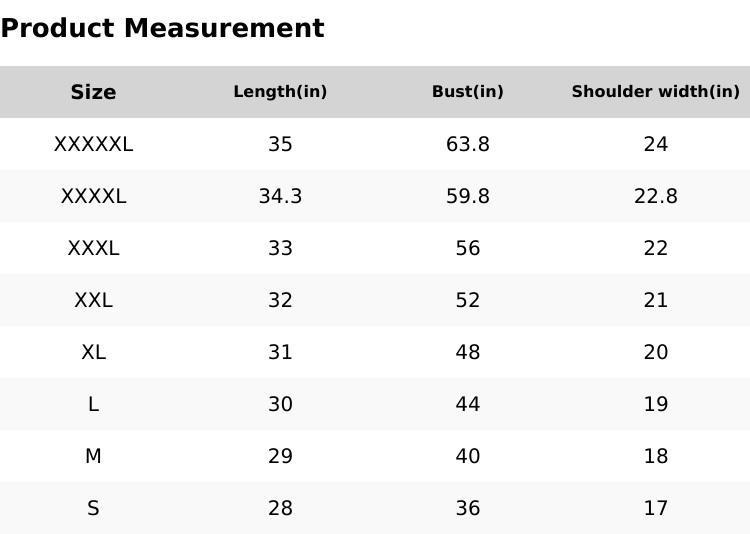
Task: Click the XL size cell
Action: pos(93,352)
